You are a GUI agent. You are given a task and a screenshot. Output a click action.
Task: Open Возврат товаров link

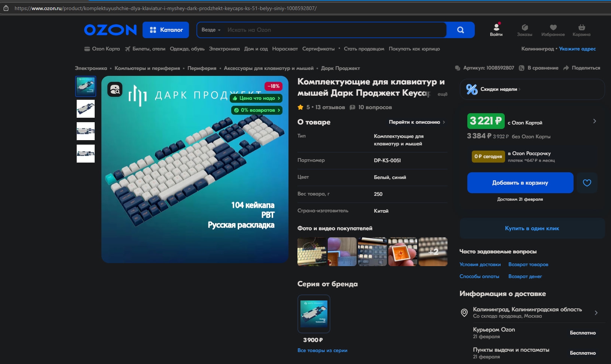pos(528,265)
